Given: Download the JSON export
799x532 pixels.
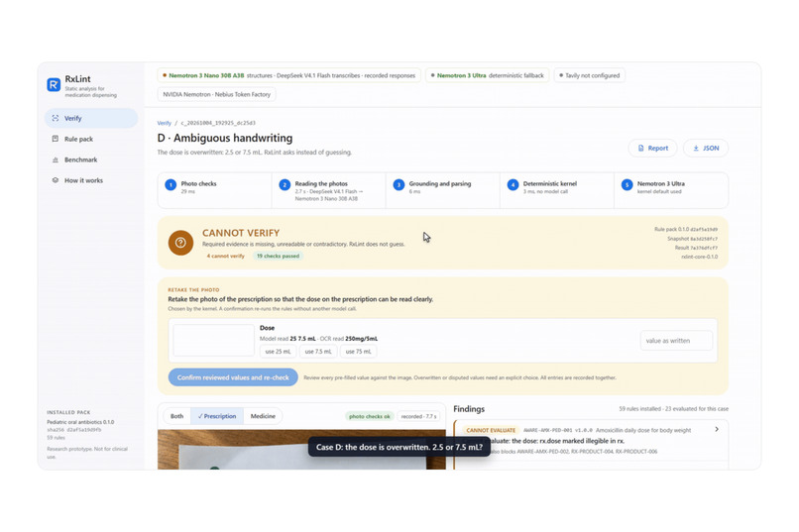Looking at the screenshot, I should (x=705, y=149).
